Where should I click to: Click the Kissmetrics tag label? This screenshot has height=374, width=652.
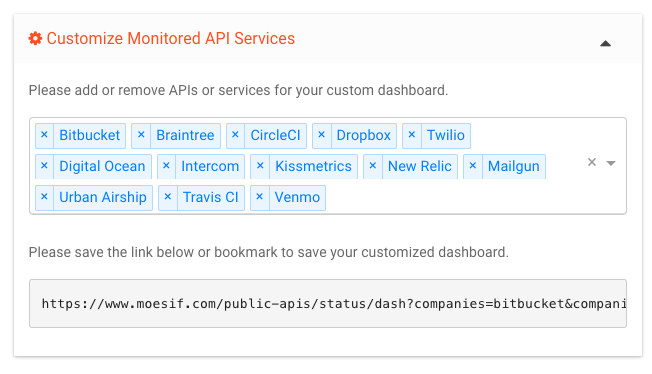click(x=314, y=166)
